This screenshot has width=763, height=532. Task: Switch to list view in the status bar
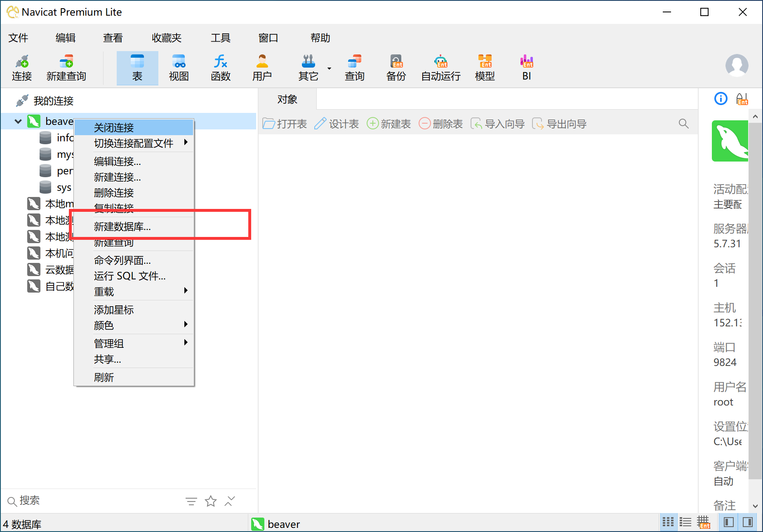[685, 522]
